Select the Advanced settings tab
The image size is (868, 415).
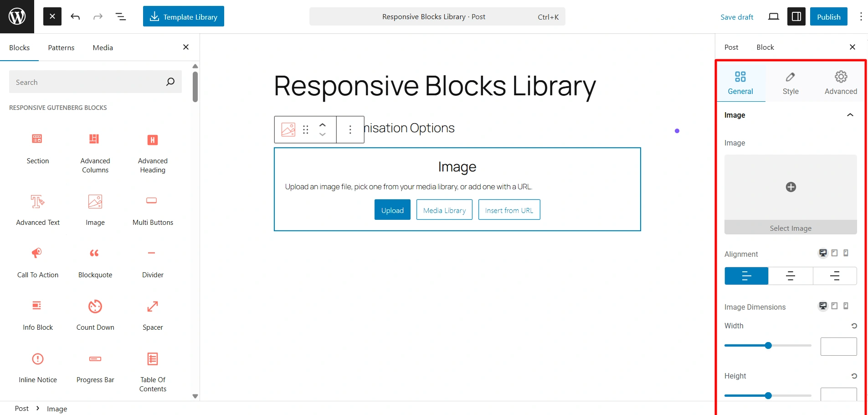coord(841,83)
